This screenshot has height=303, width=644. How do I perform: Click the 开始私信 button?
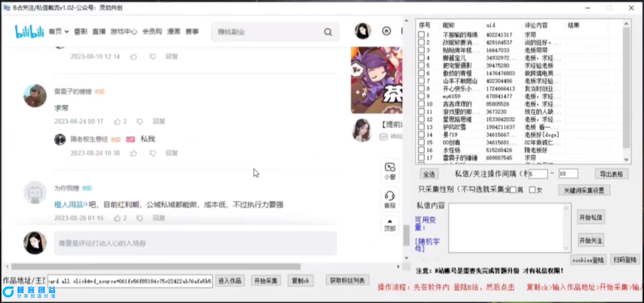click(591, 217)
